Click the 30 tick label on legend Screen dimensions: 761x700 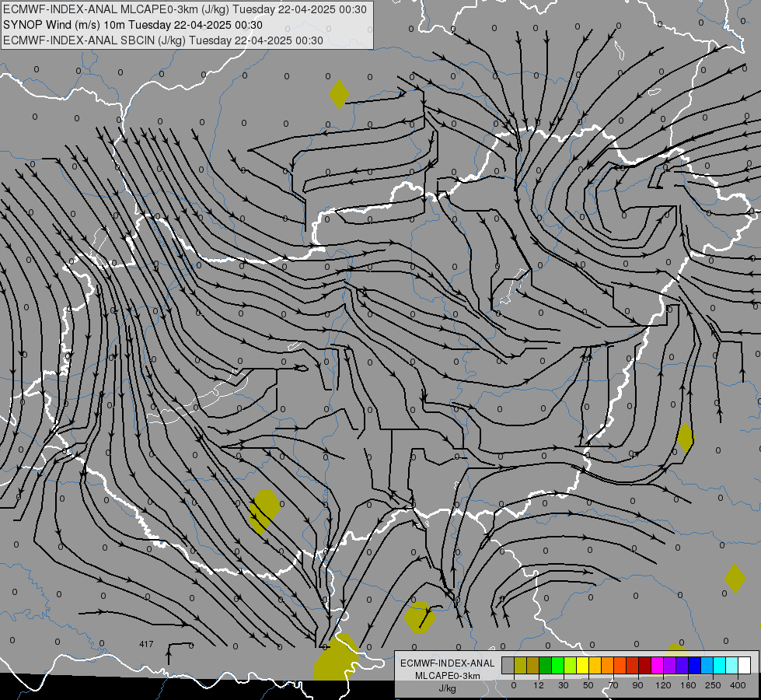pyautogui.click(x=564, y=685)
